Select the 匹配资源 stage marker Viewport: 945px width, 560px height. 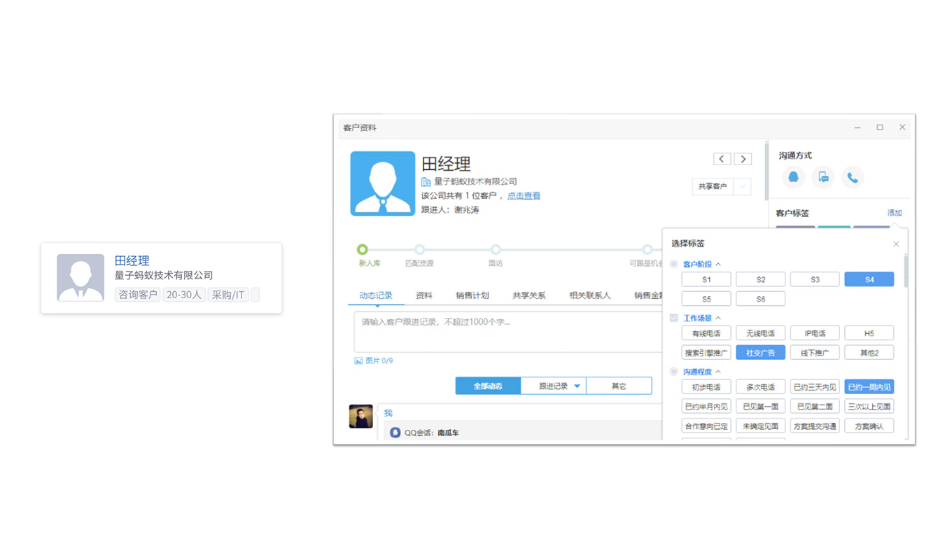(x=419, y=249)
